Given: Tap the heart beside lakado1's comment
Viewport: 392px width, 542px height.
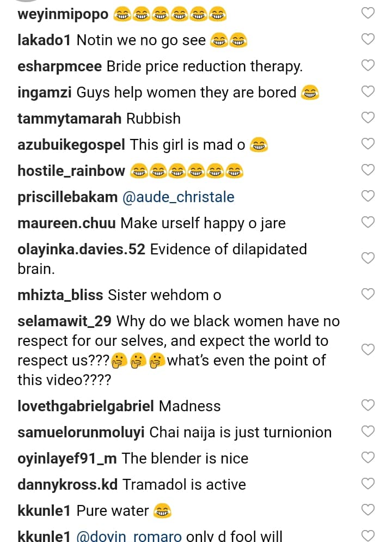Looking at the screenshot, I should point(369,39).
